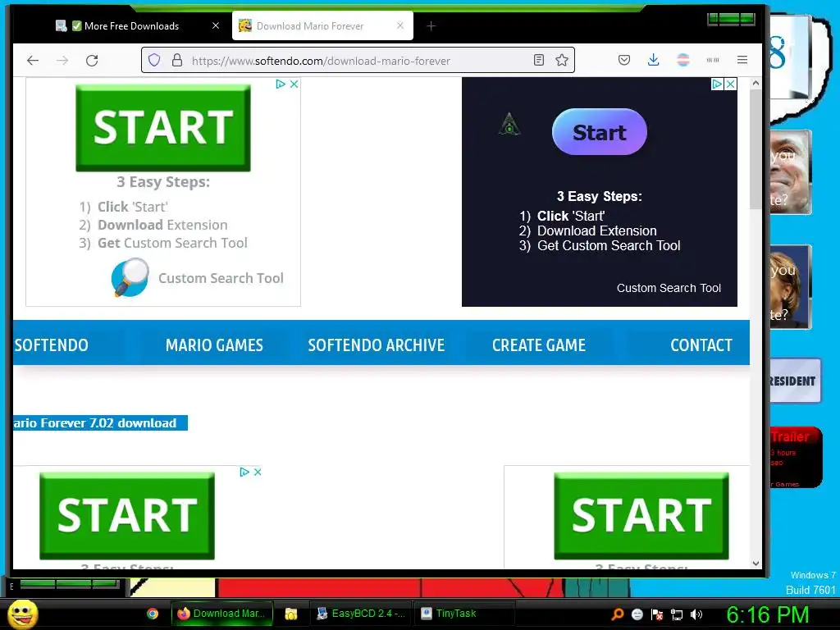Click the 6:16 PM taskbar clock

pyautogui.click(x=767, y=614)
